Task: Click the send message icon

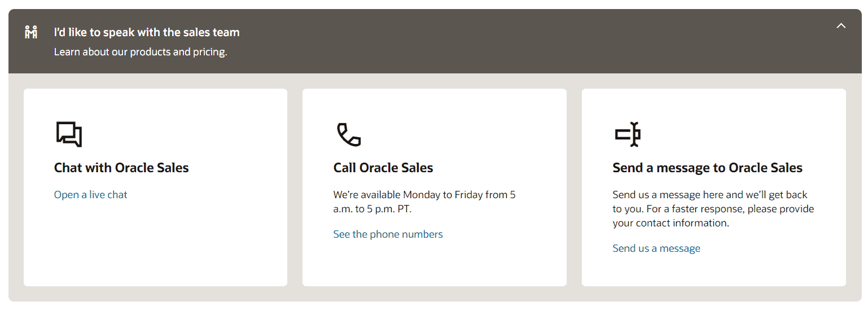Action: click(x=628, y=134)
